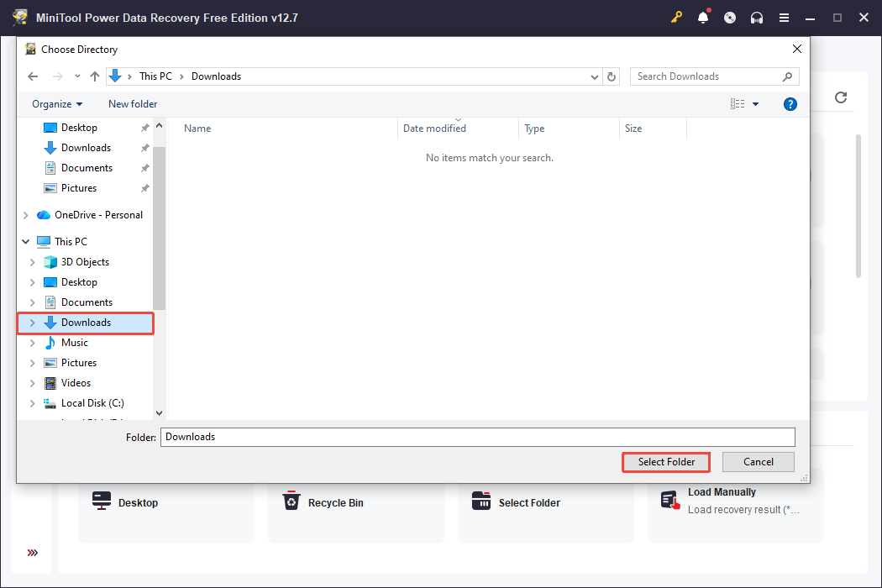Open notifications via the bell icon
Image resolution: width=882 pixels, height=588 pixels.
tap(703, 17)
